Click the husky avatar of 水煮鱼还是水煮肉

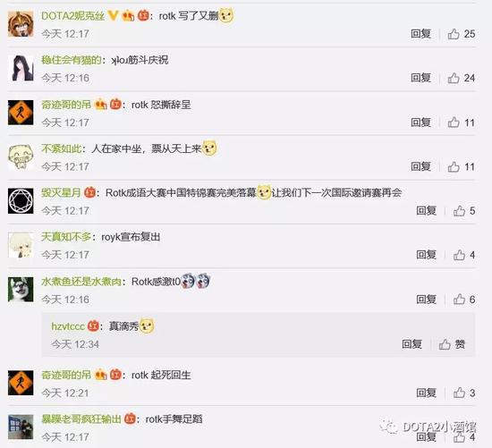[21, 289]
